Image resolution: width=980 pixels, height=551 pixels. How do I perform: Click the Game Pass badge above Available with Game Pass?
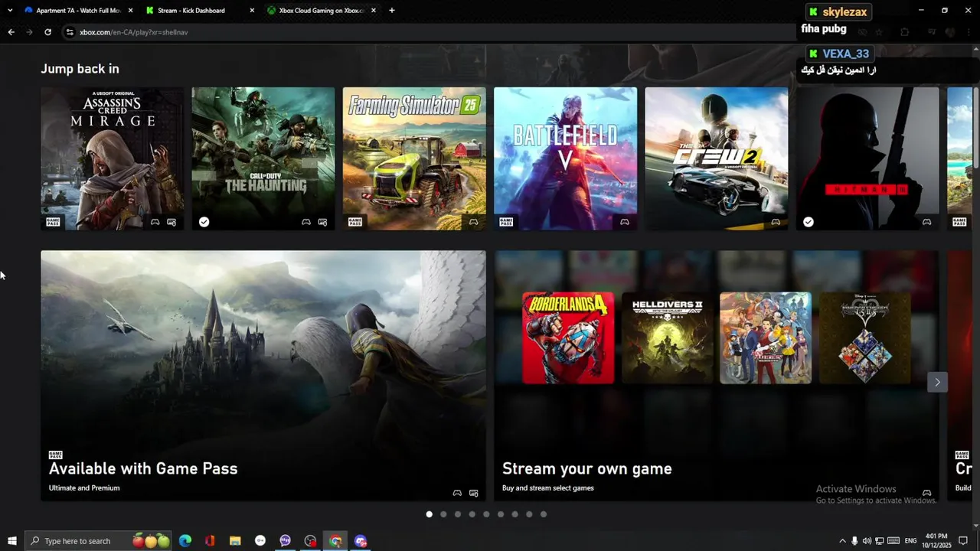pyautogui.click(x=55, y=455)
